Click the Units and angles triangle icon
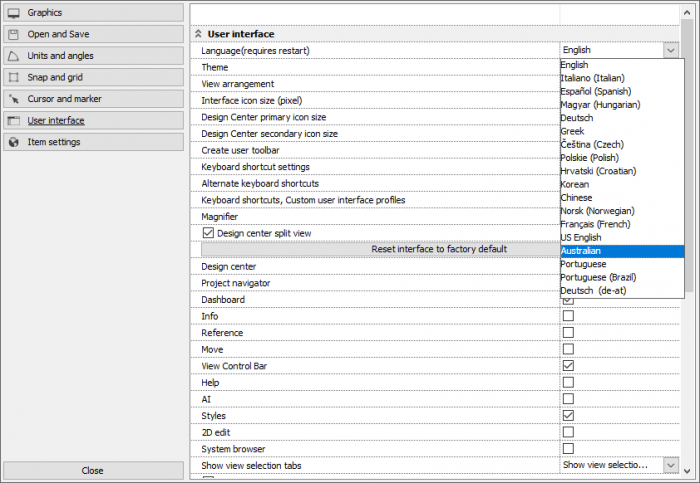The height and width of the screenshot is (483, 700). click(x=14, y=56)
